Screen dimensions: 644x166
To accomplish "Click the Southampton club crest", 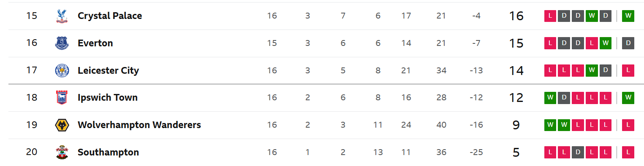I will tap(62, 152).
